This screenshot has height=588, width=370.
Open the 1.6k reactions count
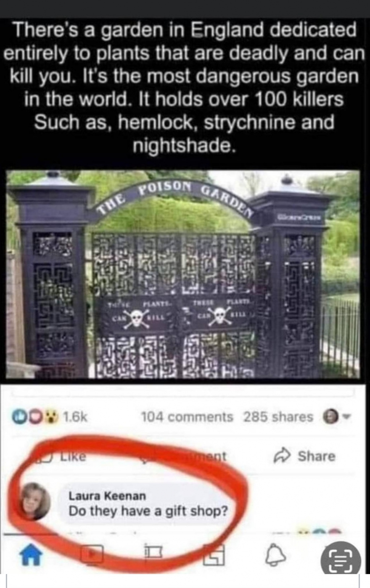(x=75, y=417)
